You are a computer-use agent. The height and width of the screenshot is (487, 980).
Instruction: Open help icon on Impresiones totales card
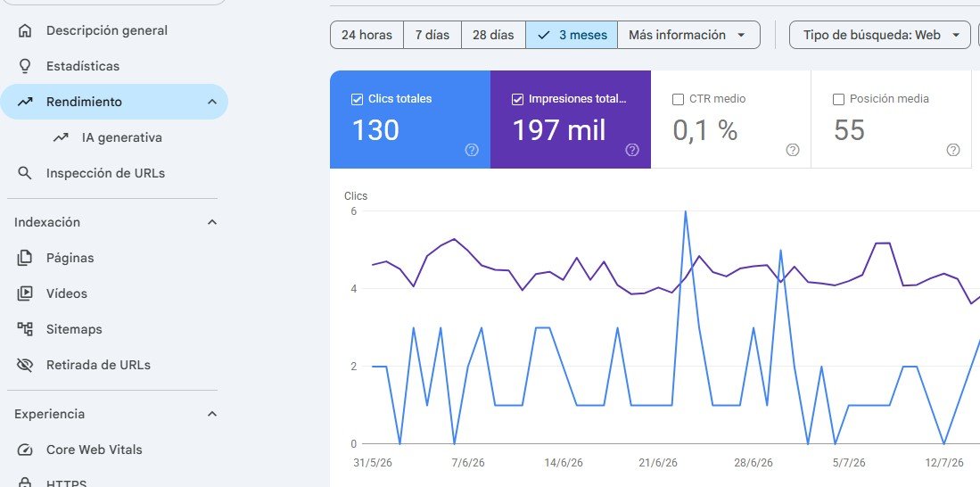pyautogui.click(x=632, y=150)
